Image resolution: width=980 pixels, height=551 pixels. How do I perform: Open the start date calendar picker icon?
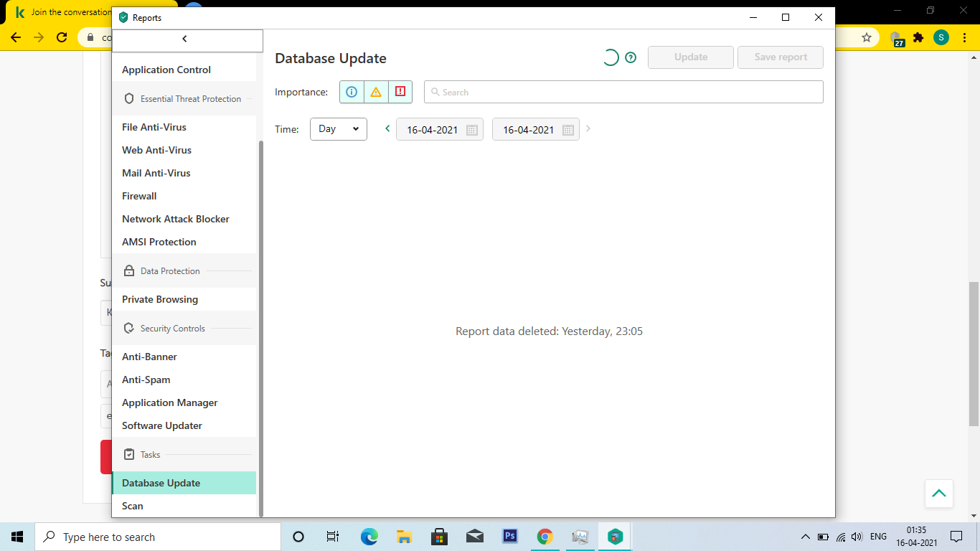coord(472,130)
